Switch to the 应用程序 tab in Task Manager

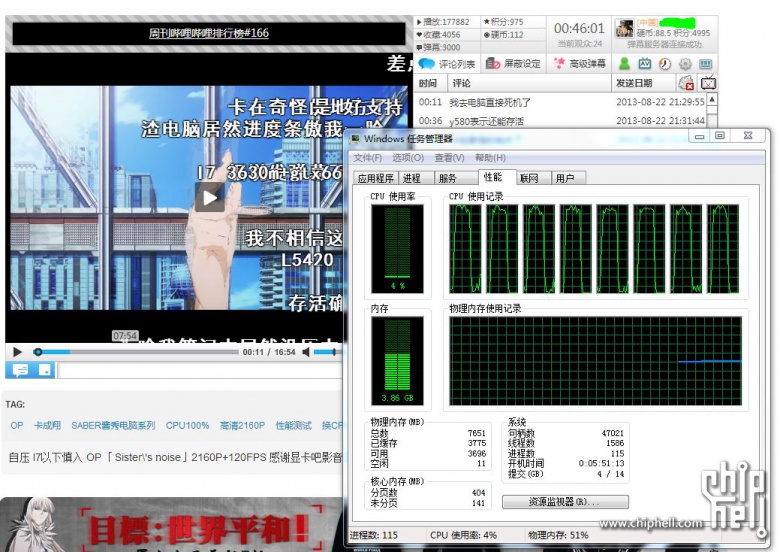[376, 178]
